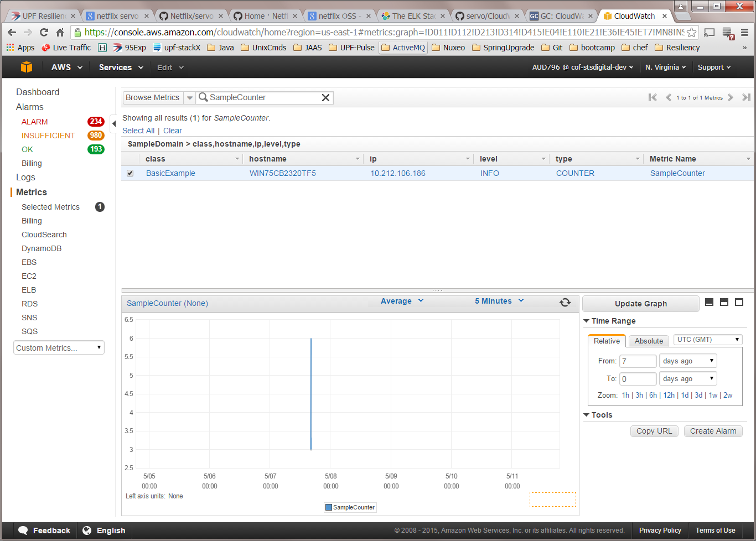Image resolution: width=756 pixels, height=541 pixels.
Task: Reload the page in the browser
Action: coord(44,32)
